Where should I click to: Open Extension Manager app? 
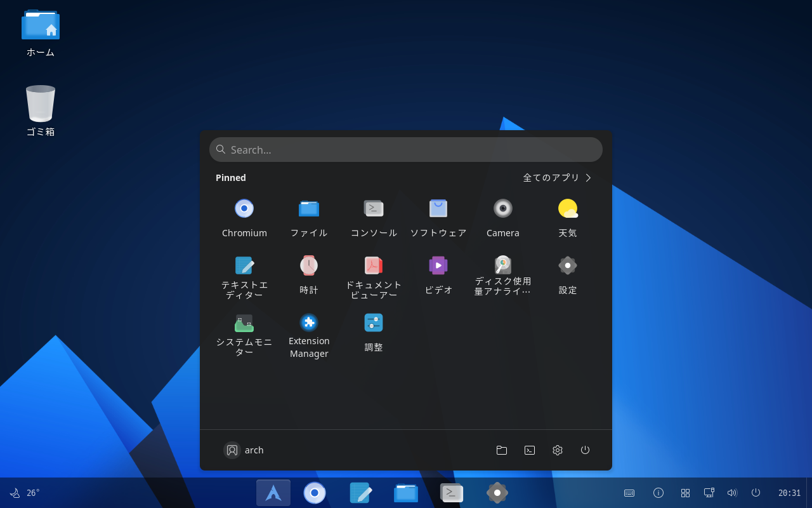click(309, 335)
